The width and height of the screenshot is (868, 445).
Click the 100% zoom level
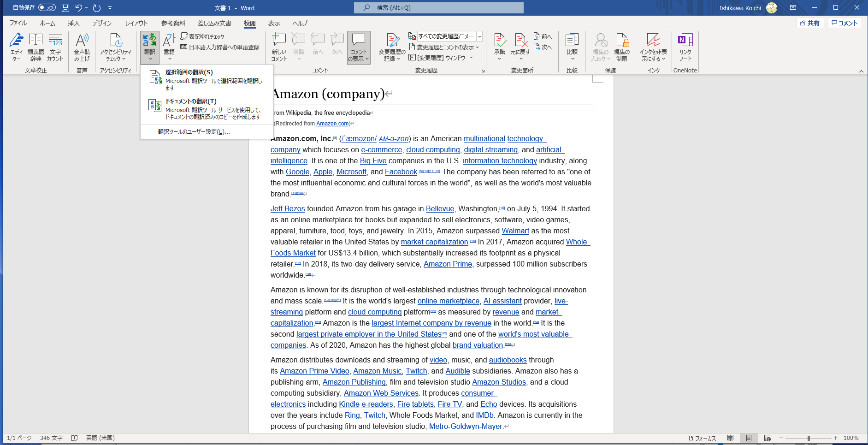pos(851,438)
